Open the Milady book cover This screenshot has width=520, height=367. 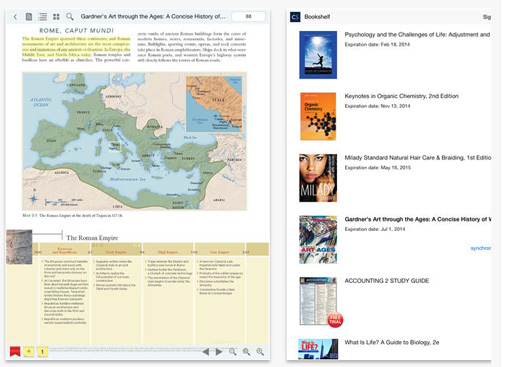(318, 178)
